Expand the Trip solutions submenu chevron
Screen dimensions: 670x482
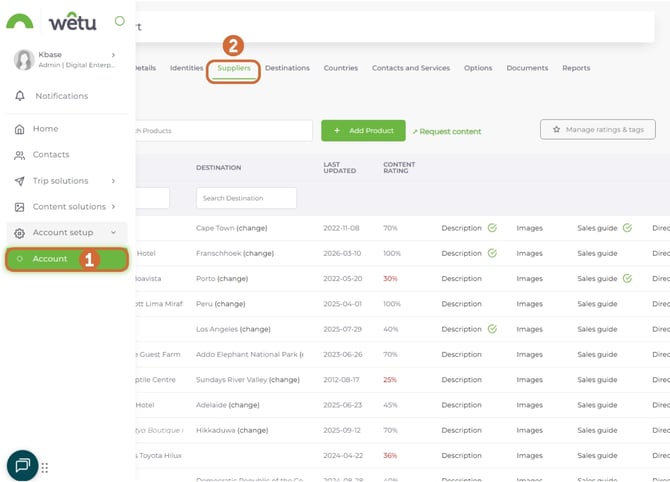tap(113, 181)
